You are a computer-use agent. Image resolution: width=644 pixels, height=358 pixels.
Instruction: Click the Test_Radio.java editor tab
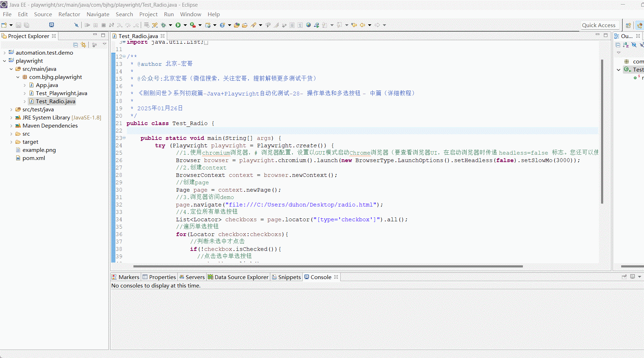138,36
